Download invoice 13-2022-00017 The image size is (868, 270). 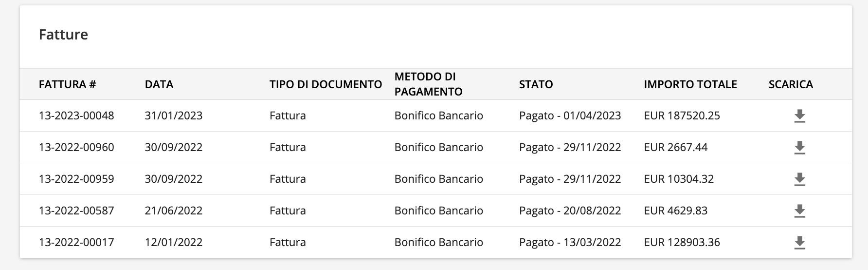coord(799,243)
